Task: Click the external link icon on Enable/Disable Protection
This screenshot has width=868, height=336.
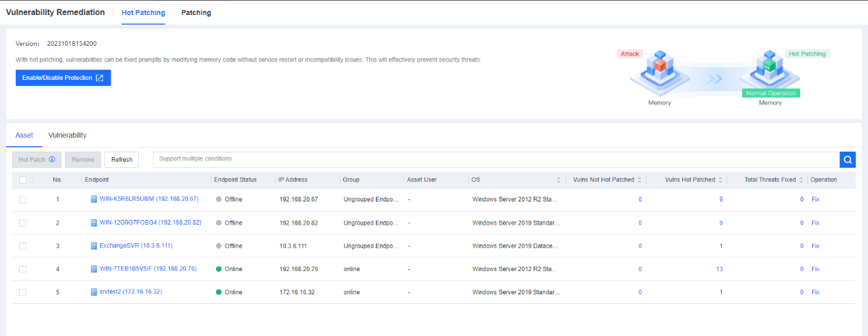Action: 100,78
